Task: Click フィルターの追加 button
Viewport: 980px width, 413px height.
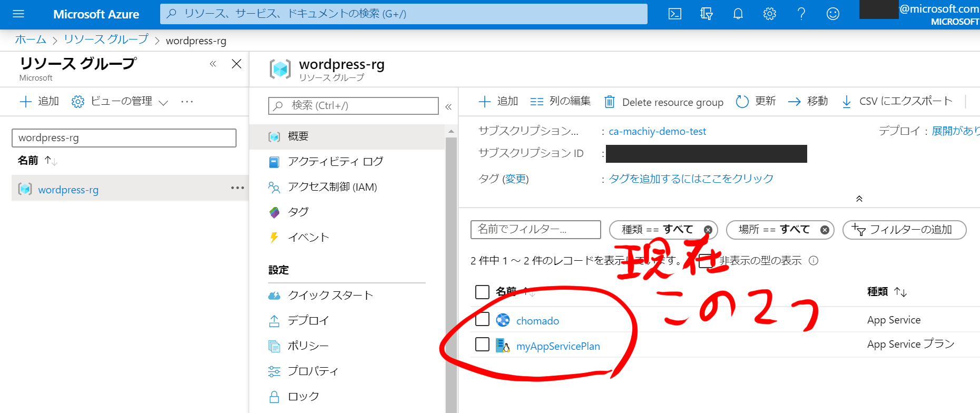Action: point(905,230)
